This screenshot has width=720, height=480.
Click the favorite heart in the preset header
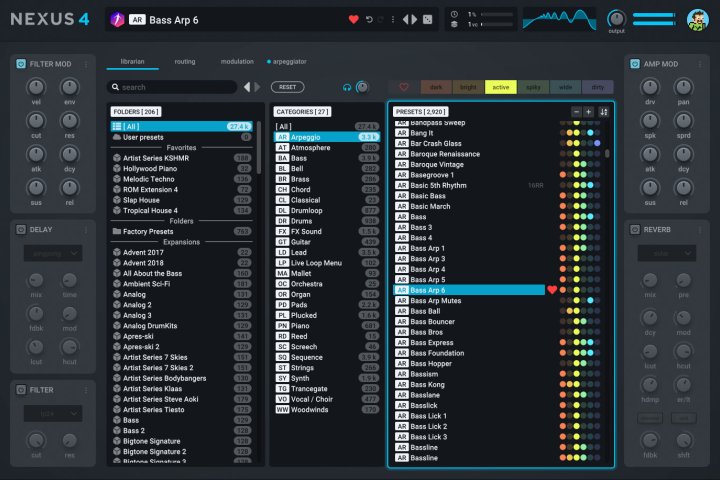[x=353, y=19]
